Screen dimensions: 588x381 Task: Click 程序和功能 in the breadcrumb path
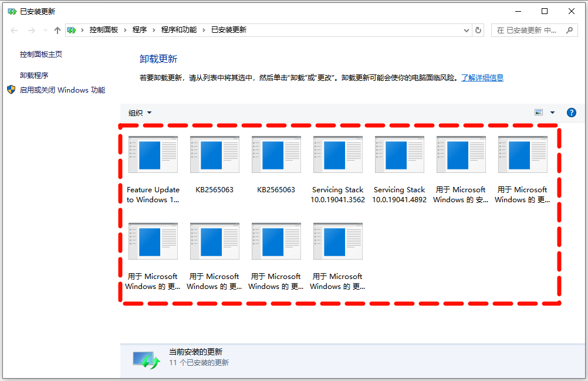(x=179, y=30)
